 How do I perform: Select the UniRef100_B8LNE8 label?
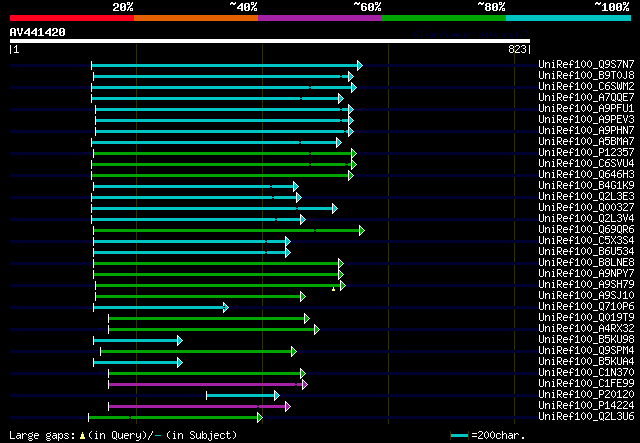(x=586, y=263)
